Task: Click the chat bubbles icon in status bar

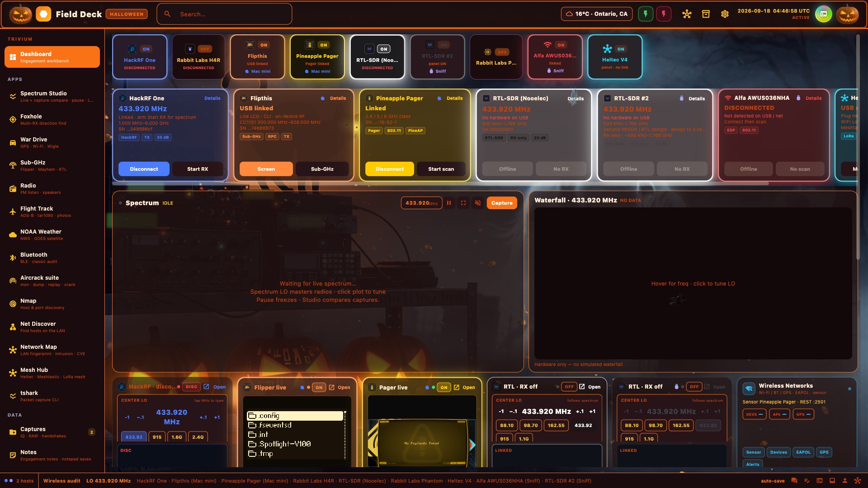Action: click(x=794, y=481)
